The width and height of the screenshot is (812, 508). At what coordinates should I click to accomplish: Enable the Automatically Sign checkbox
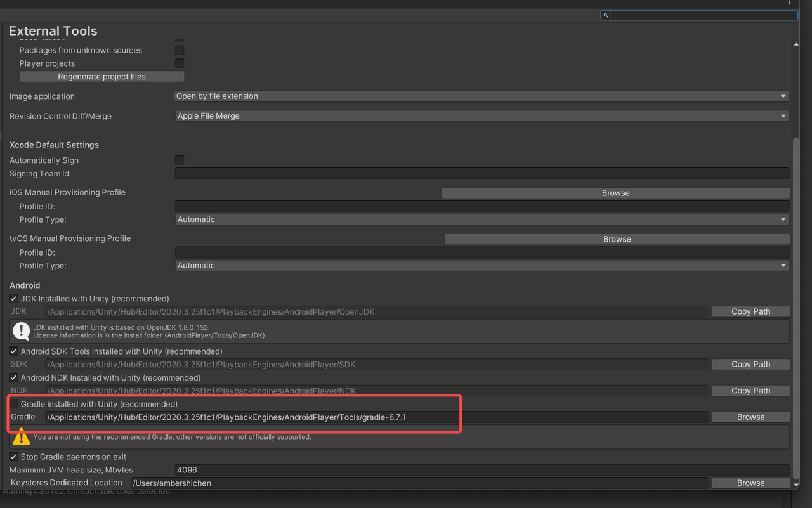(x=180, y=160)
